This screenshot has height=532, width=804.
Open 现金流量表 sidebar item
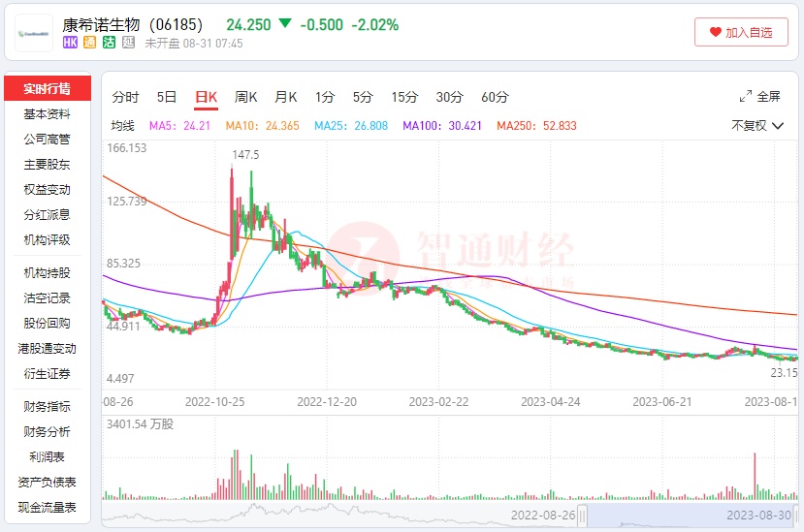coord(48,507)
